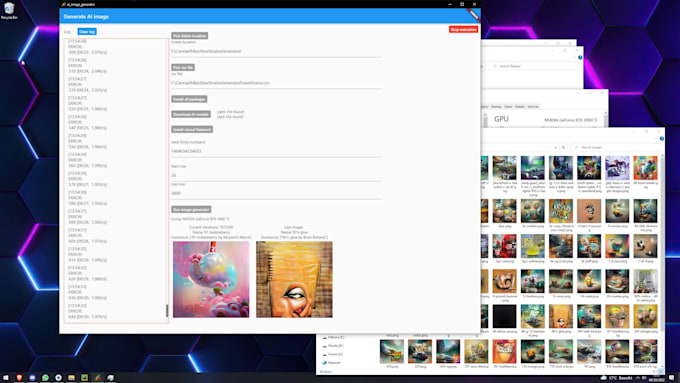Switch to Details tab in Task Manager
The image size is (680, 383).
tap(520, 107)
